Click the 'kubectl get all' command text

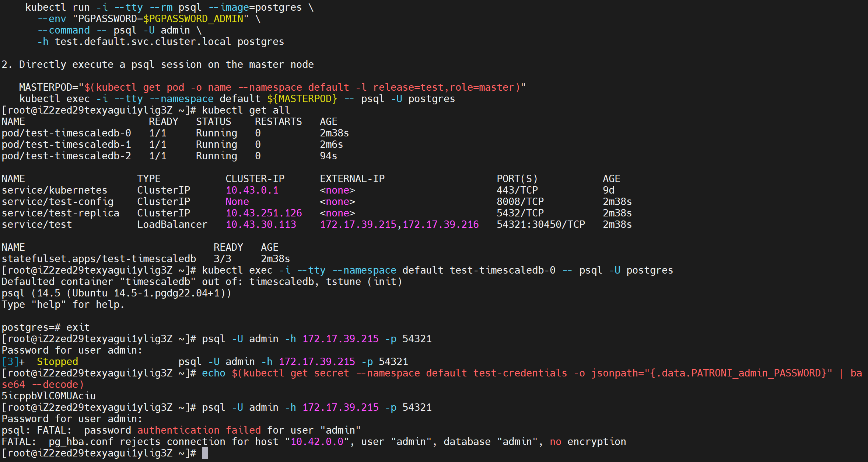click(x=246, y=110)
